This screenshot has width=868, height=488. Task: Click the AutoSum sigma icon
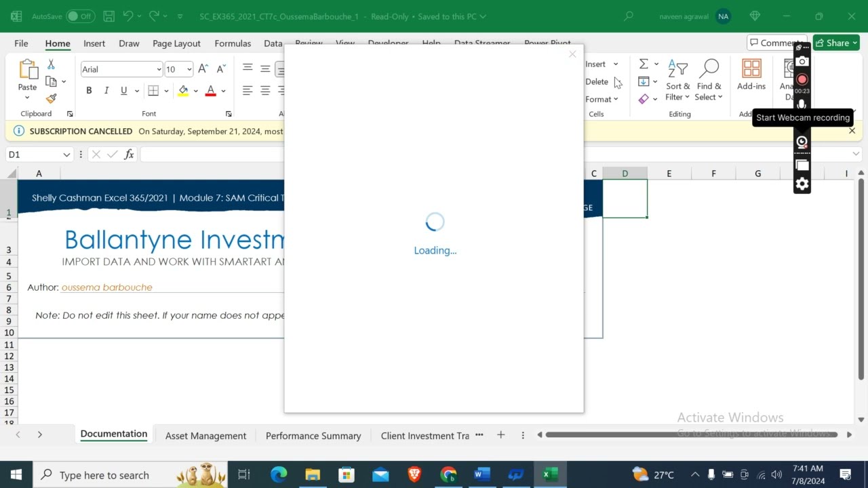click(644, 64)
